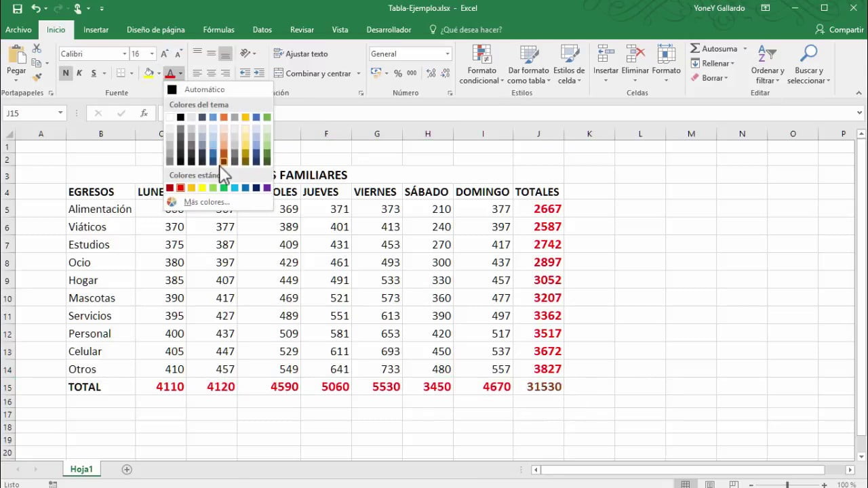Expand the number format dropdown showing General
The height and width of the screenshot is (488, 868).
tap(447, 53)
